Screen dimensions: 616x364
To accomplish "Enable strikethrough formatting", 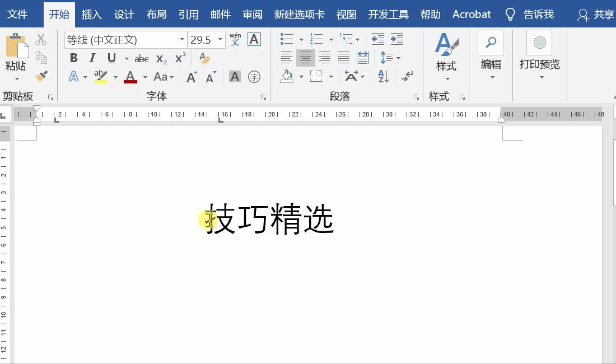I will pyautogui.click(x=142, y=58).
